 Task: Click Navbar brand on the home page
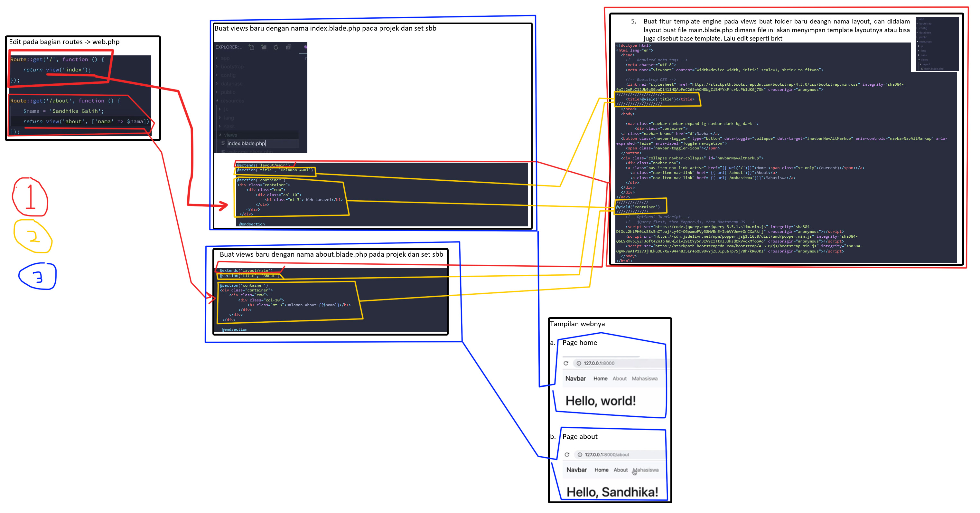pyautogui.click(x=575, y=379)
